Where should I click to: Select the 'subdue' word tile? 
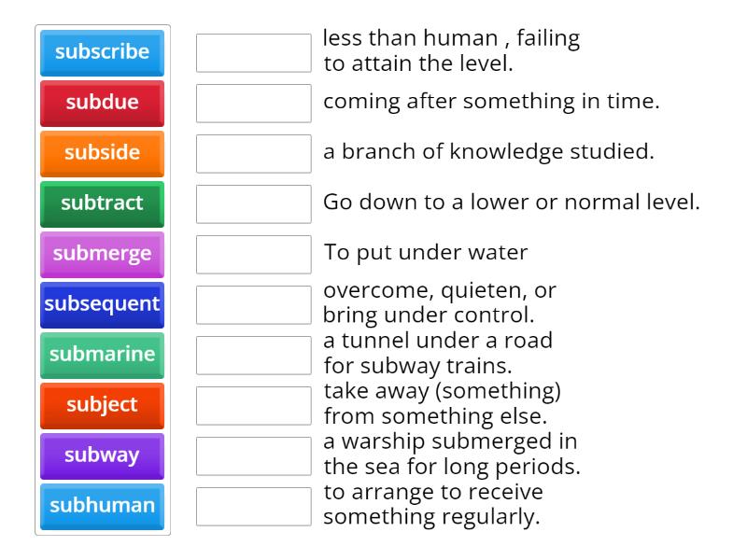tap(102, 104)
